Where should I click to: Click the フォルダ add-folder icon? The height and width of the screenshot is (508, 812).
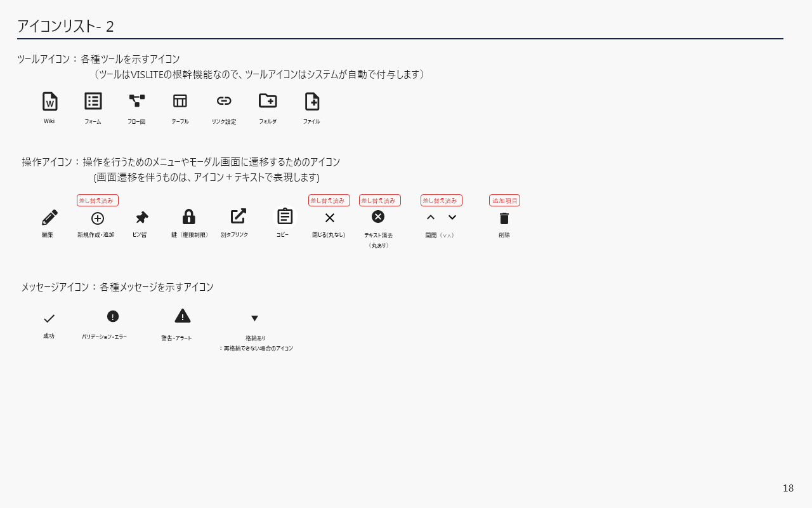(268, 100)
